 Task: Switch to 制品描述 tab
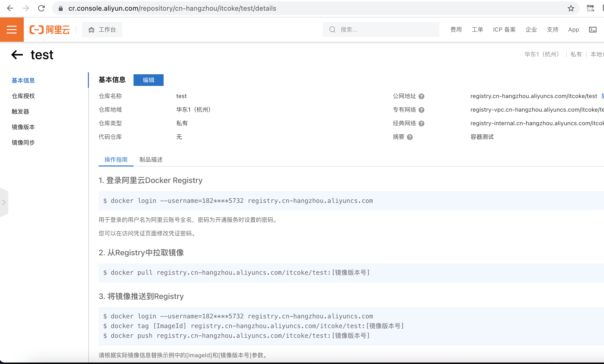pos(151,160)
